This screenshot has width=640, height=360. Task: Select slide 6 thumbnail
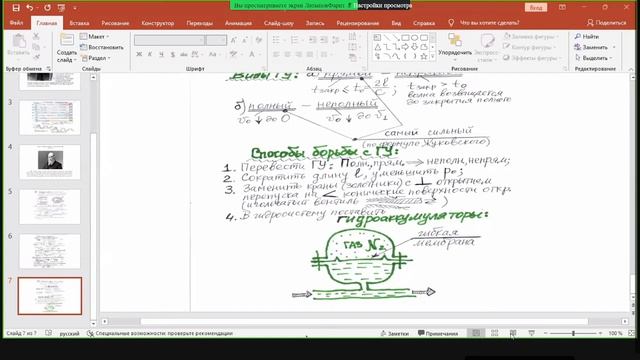50,251
